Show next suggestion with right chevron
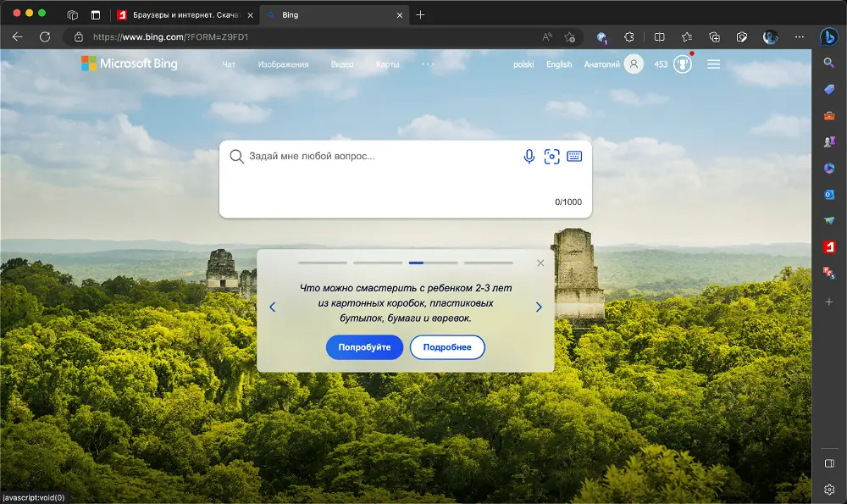The width and height of the screenshot is (847, 504). [x=539, y=307]
